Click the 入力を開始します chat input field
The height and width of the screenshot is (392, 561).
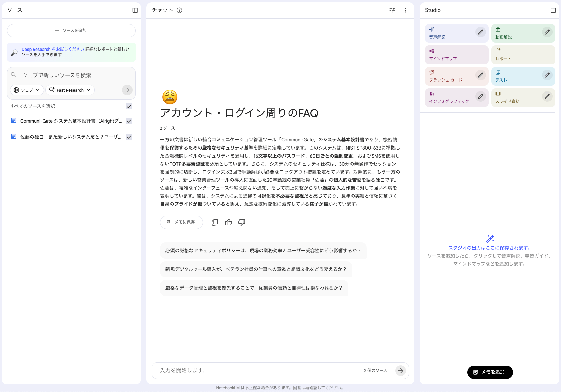234,371
